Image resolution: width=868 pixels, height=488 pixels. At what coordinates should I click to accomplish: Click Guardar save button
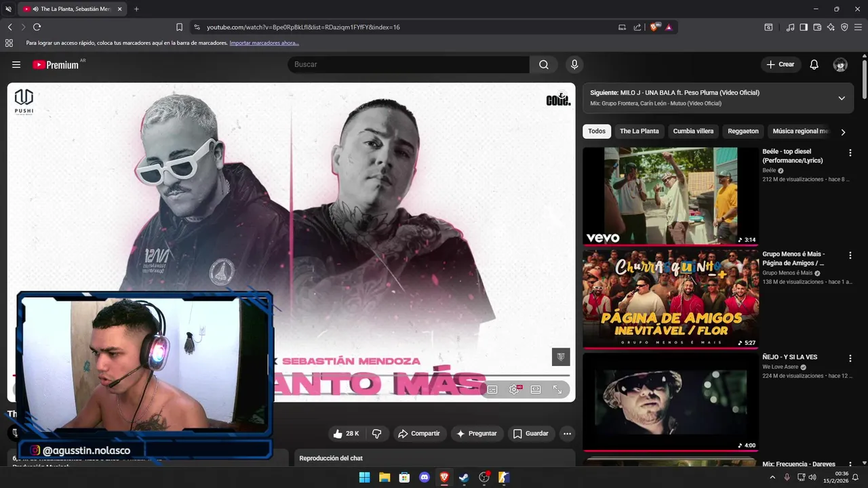click(x=531, y=434)
